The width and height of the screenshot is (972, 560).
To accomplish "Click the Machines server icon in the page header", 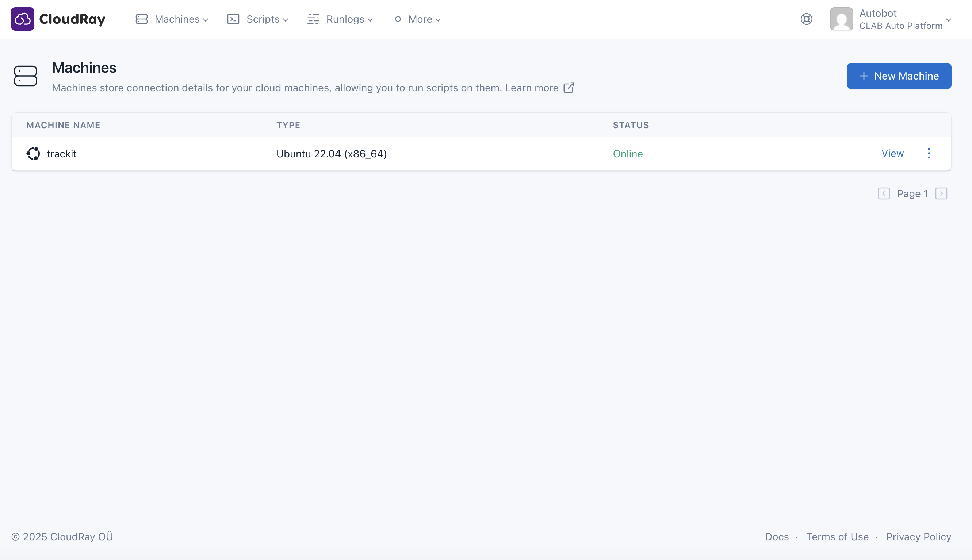I will pos(26,76).
